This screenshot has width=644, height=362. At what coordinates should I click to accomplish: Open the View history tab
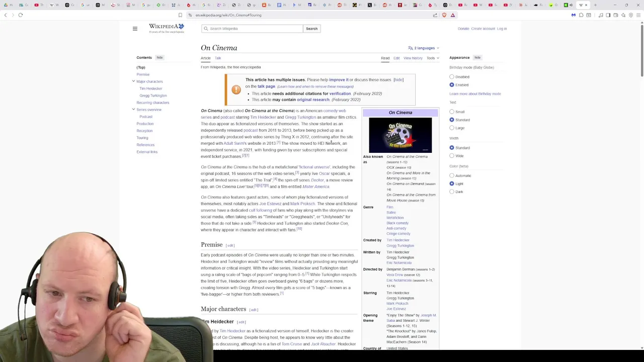[413, 58]
